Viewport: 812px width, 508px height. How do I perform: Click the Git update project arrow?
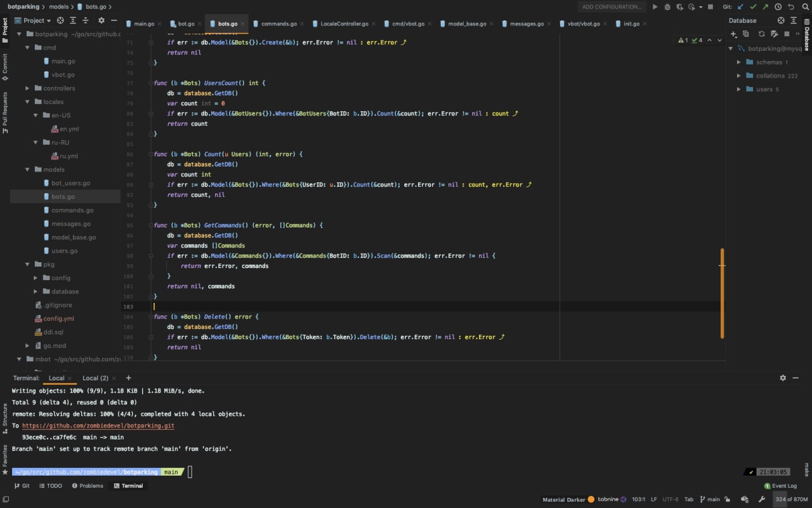coord(740,7)
